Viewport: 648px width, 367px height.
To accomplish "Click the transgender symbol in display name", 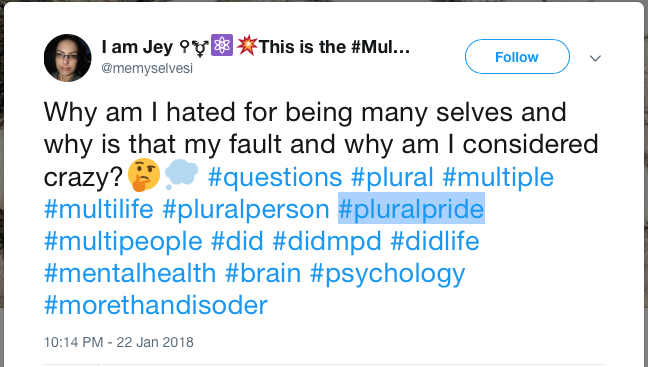I will pos(200,47).
